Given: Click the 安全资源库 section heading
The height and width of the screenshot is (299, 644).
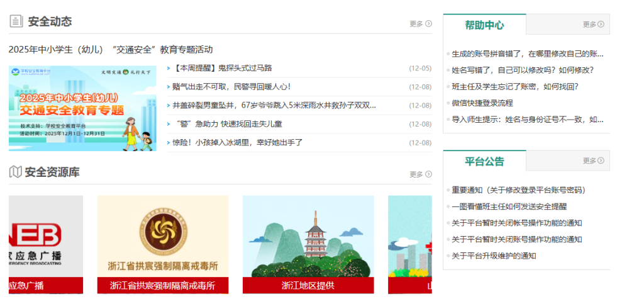Looking at the screenshot, I should click(52, 172).
